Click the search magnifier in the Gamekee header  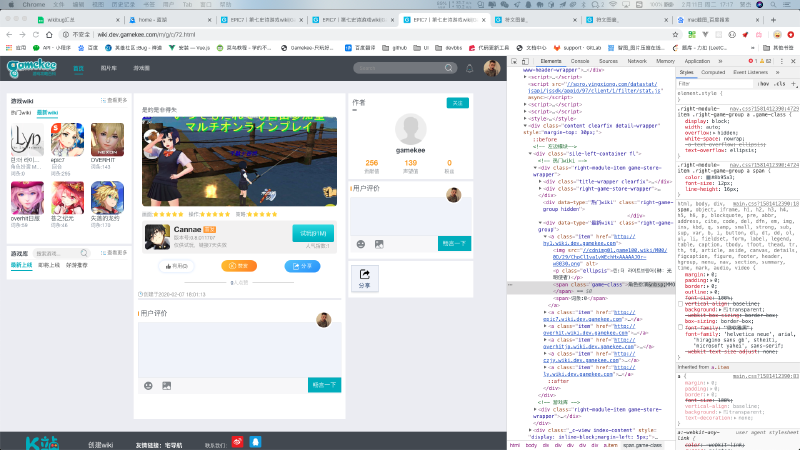[448, 68]
